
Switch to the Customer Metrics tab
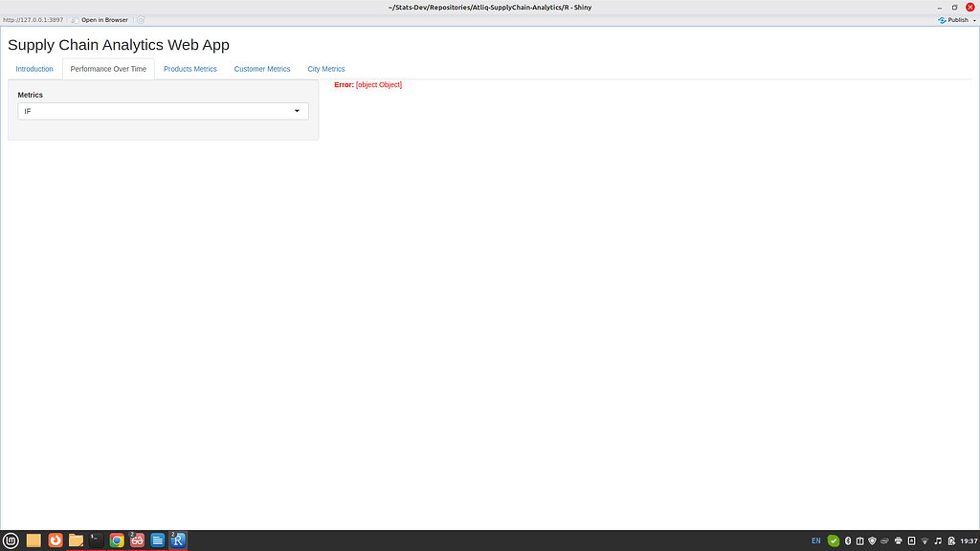pos(261,69)
